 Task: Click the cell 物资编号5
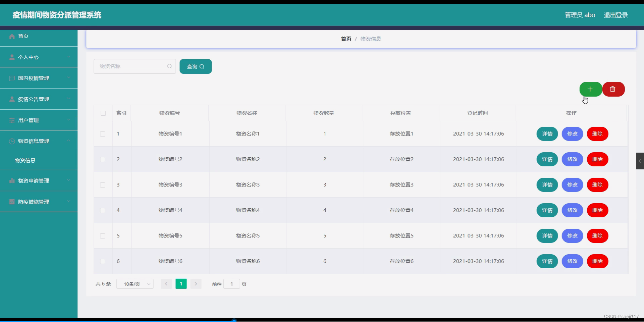(170, 236)
